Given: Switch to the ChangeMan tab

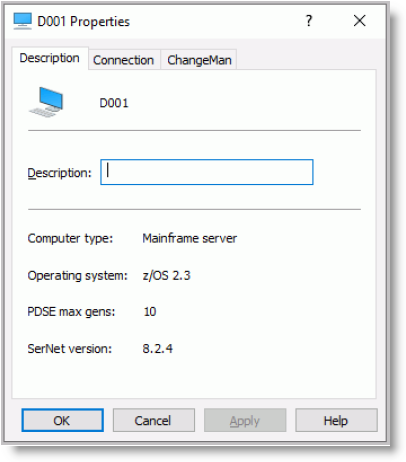Looking at the screenshot, I should (199, 60).
